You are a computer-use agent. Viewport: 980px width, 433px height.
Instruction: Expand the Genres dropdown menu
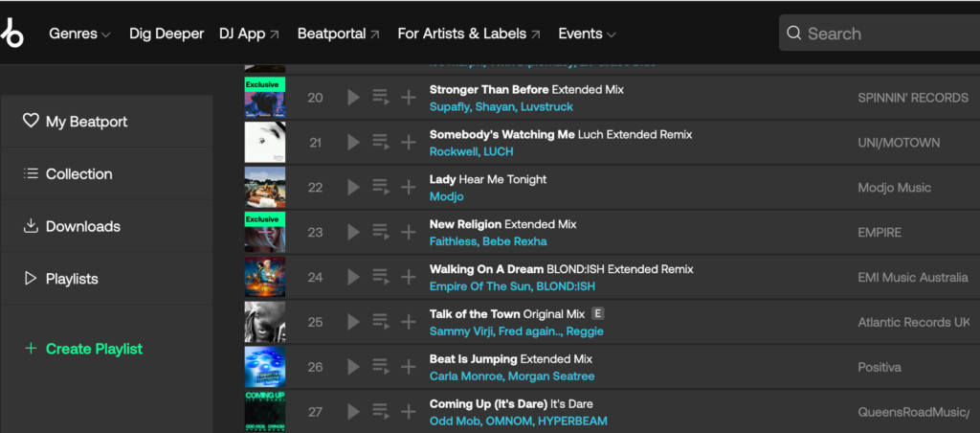pos(79,34)
